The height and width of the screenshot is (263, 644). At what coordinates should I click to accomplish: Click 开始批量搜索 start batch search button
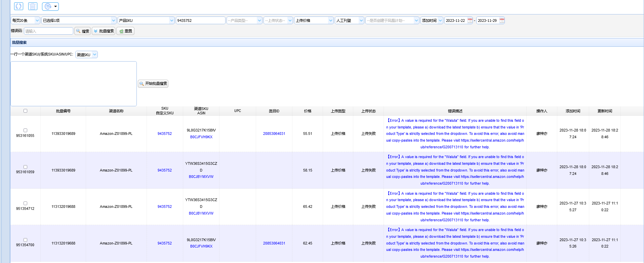[x=153, y=83]
